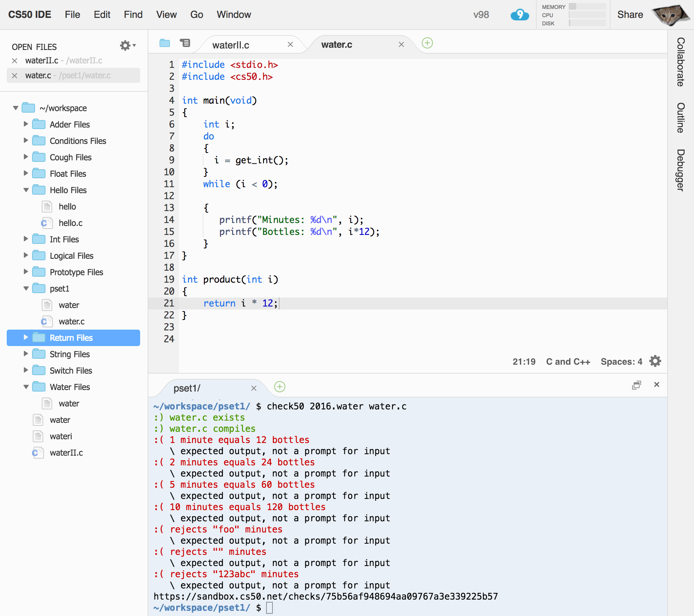The image size is (694, 616).
Task: Open waterII.c file in workspace tree
Action: click(x=66, y=453)
